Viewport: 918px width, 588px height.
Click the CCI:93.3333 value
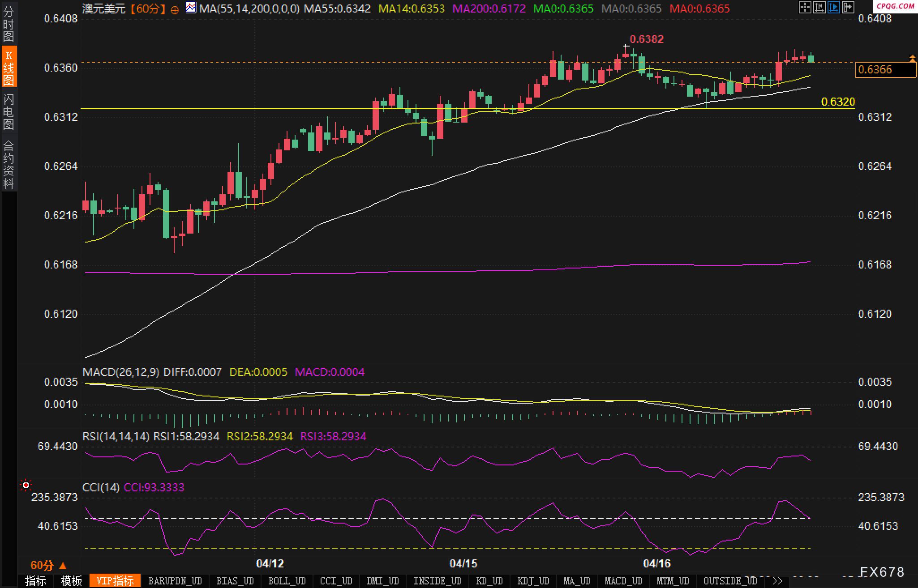(x=154, y=487)
